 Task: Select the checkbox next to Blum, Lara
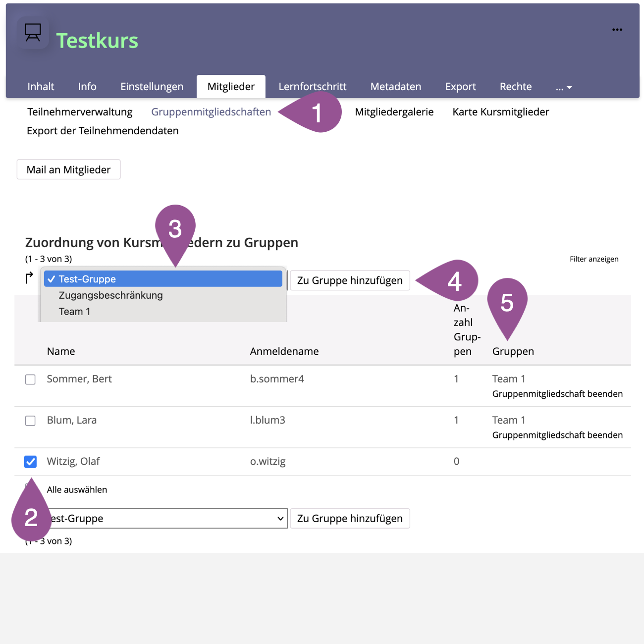(30, 421)
